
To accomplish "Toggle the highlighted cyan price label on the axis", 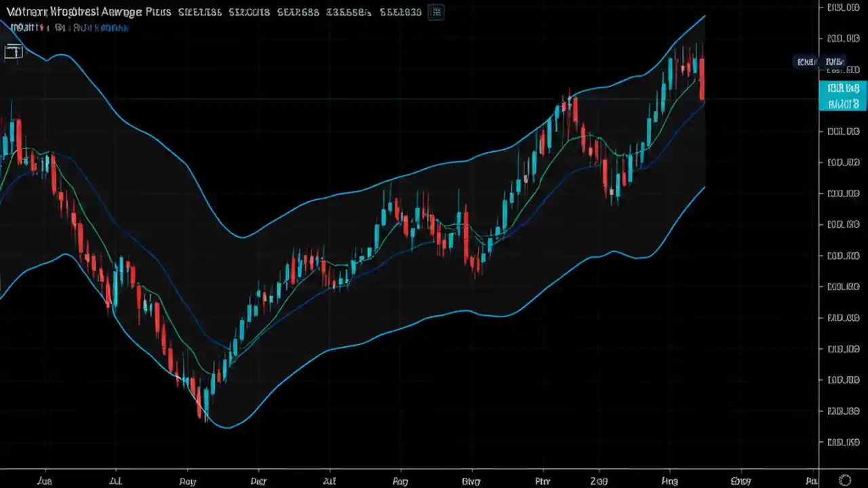I will (x=842, y=96).
